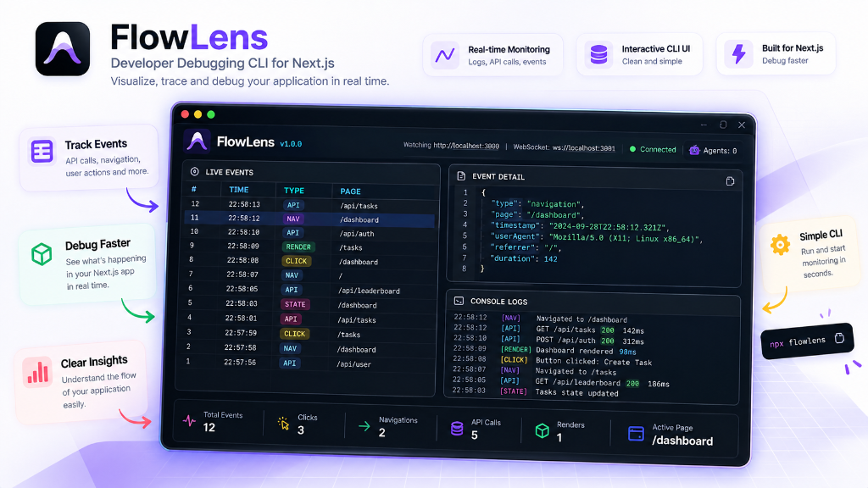Click the Clicks cursor icon

[283, 424]
